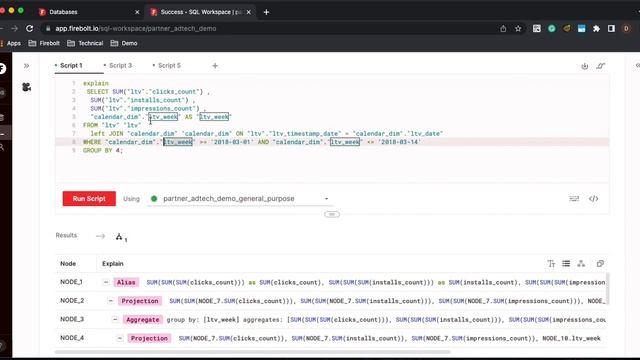Collapse NODE_3 Aggregate row

[x=115, y=320]
